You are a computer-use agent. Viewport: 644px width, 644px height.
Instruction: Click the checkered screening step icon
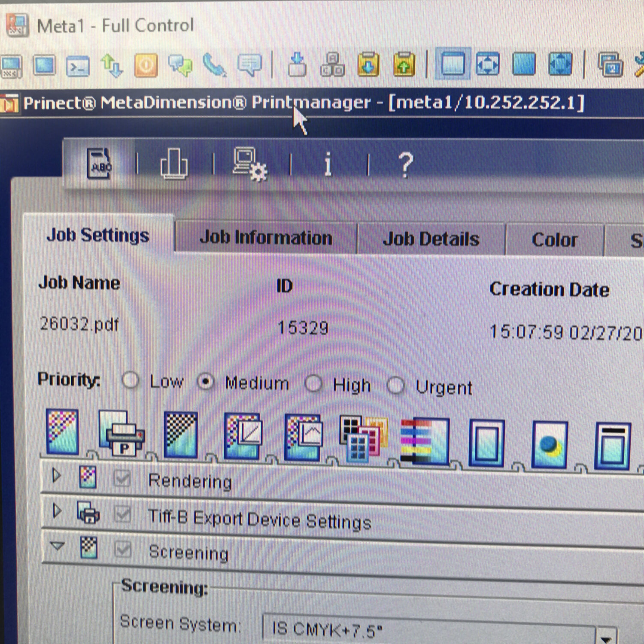click(x=181, y=434)
